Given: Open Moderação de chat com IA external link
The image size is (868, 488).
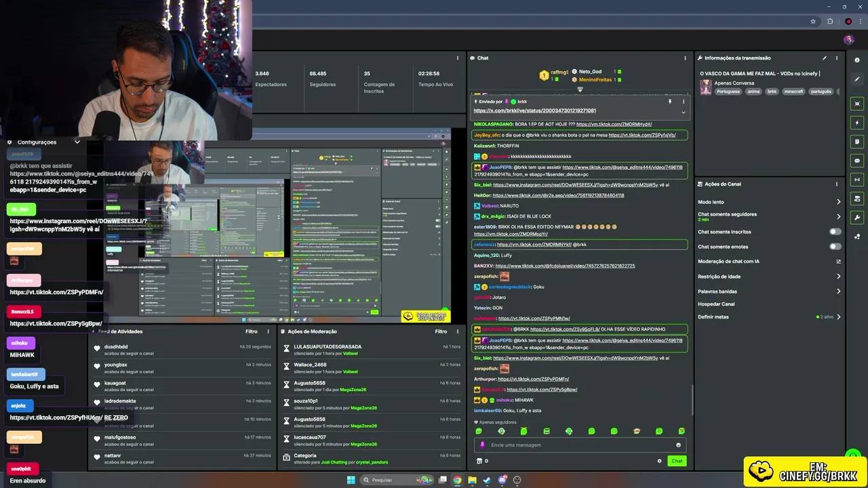Looking at the screenshot, I should (838, 262).
